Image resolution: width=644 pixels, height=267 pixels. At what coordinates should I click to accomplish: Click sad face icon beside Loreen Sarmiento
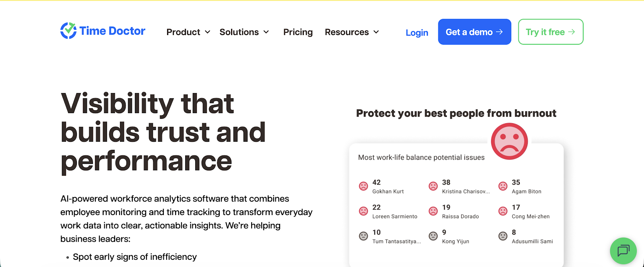[363, 211]
